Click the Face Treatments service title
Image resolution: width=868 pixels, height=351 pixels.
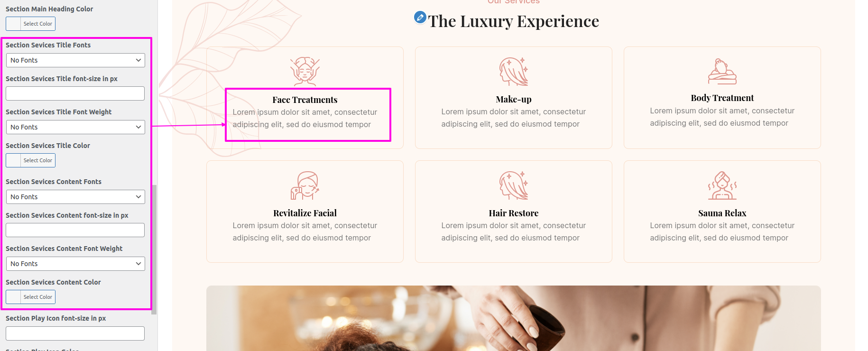305,100
